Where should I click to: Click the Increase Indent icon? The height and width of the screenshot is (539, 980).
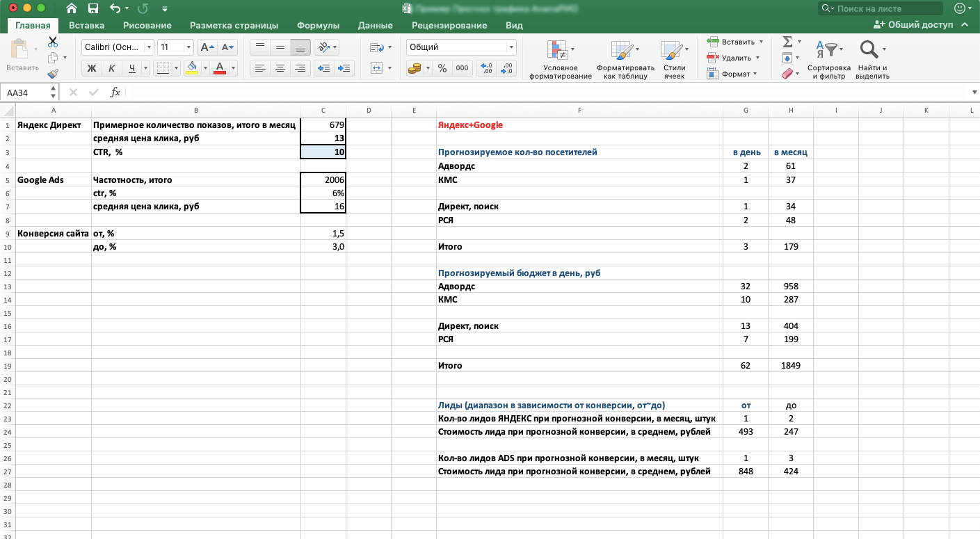344,68
